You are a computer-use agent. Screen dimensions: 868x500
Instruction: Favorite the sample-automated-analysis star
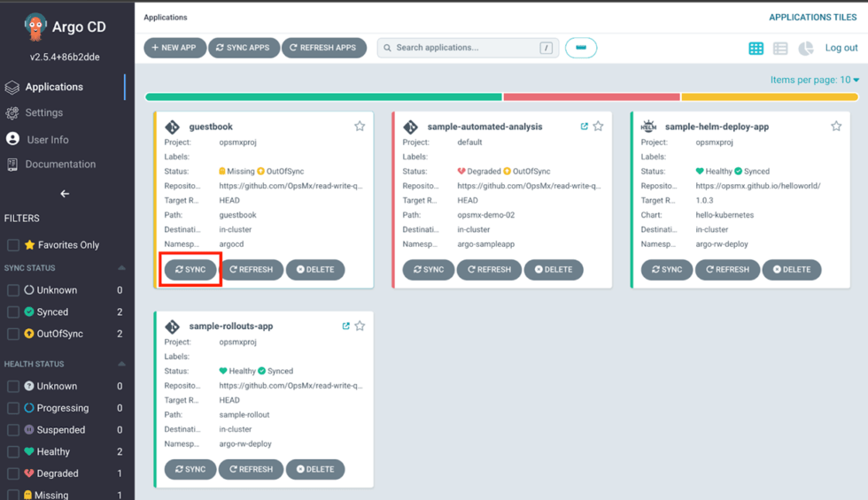click(598, 126)
